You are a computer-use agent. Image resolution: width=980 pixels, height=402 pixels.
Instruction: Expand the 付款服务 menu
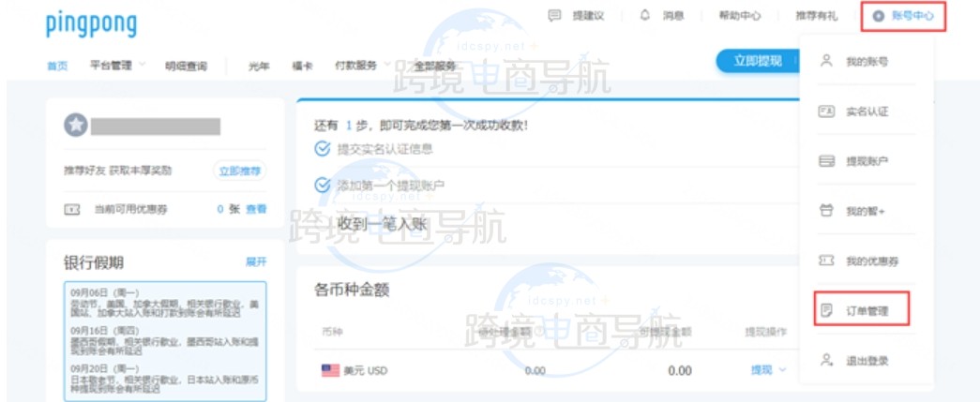[x=363, y=65]
